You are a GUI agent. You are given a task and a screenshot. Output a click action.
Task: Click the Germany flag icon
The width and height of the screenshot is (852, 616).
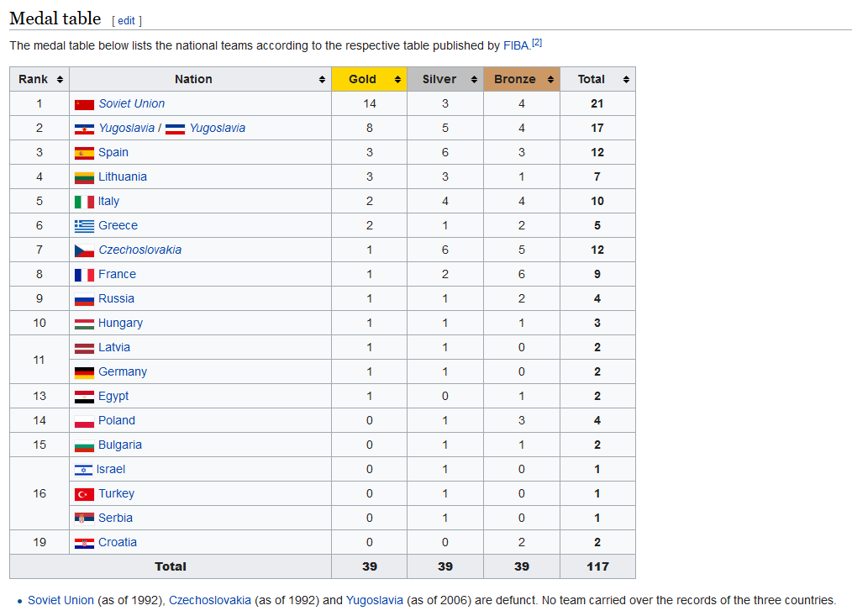click(x=84, y=373)
